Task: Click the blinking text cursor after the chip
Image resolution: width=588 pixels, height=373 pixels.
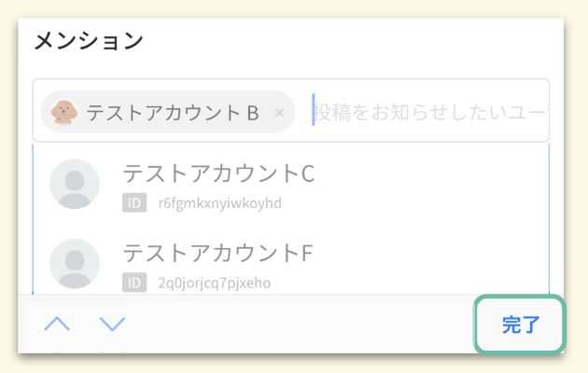Action: [314, 112]
